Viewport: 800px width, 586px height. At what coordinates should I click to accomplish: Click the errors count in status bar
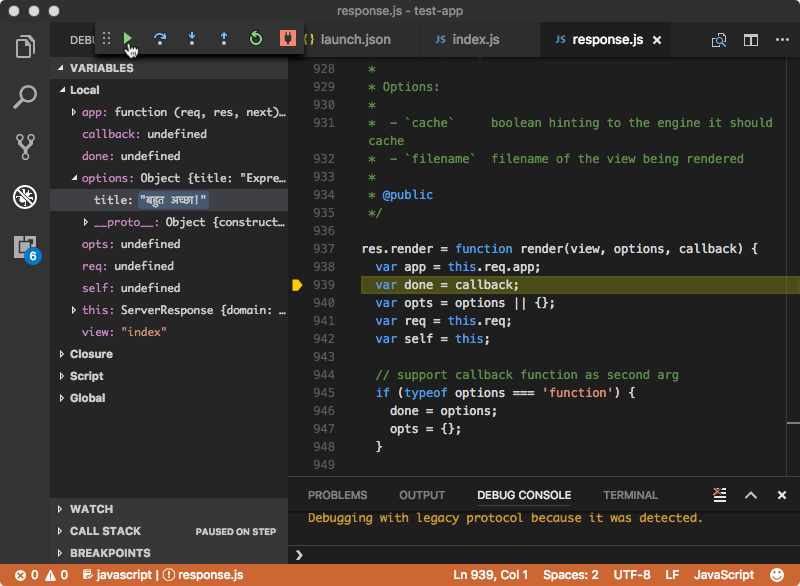27,575
